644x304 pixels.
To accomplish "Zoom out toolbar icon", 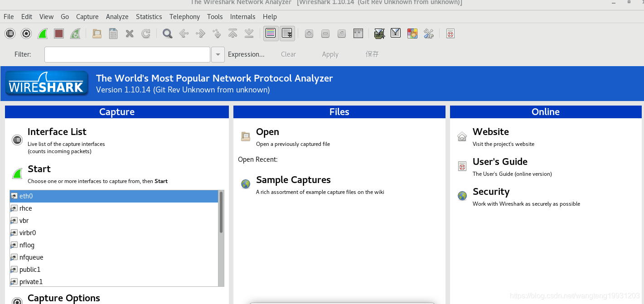I will click(x=325, y=34).
